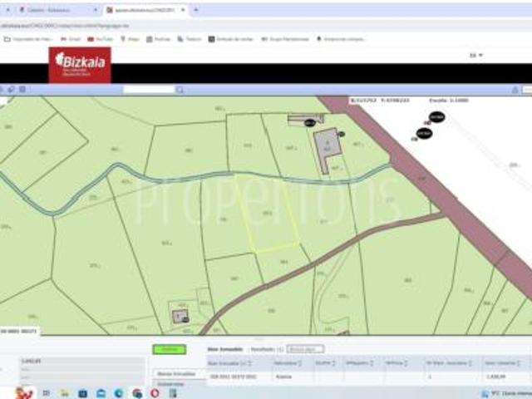The width and height of the screenshot is (532, 399).
Task: Close the Catastro browser tab
Action: 96,10
